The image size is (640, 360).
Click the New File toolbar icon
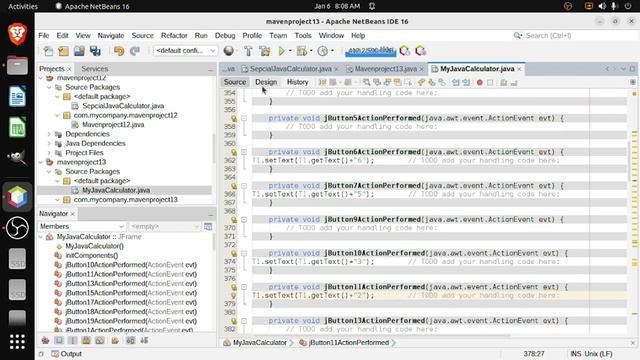[48, 51]
